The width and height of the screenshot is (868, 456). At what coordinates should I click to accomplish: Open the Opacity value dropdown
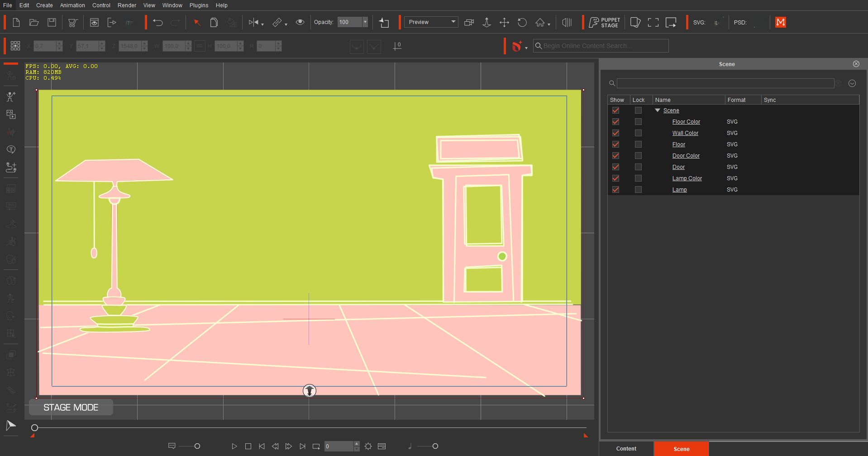point(365,22)
